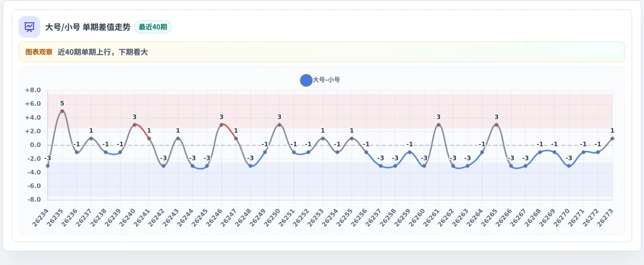Select the data point for period 26250
The image size is (644, 265).
click(x=279, y=125)
